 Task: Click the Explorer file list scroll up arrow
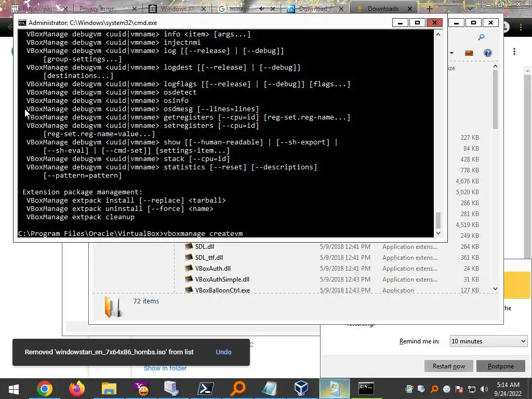tap(495, 66)
